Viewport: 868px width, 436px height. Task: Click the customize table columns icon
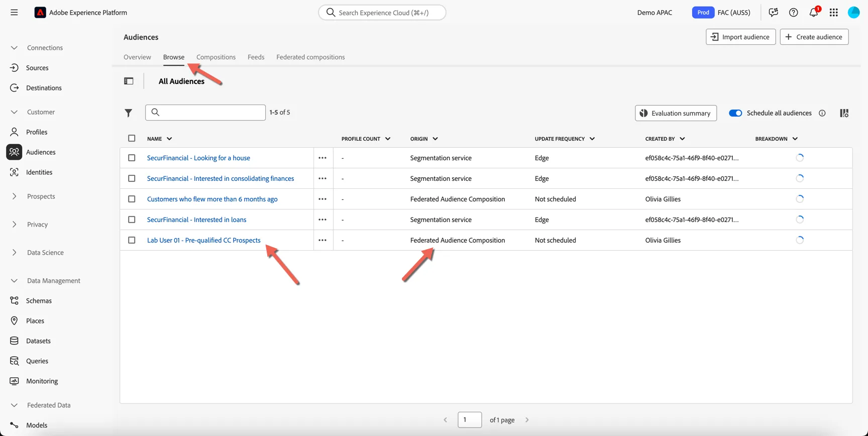click(x=844, y=113)
